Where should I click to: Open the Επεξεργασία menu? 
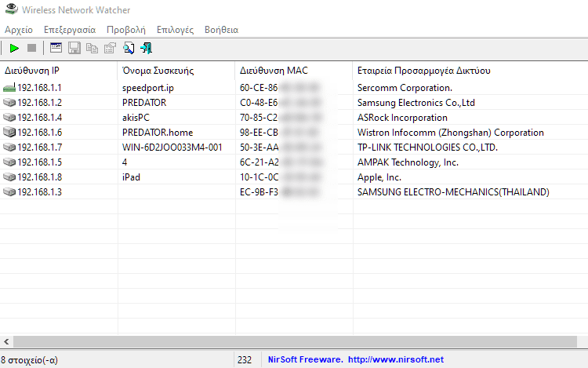pyautogui.click(x=70, y=30)
